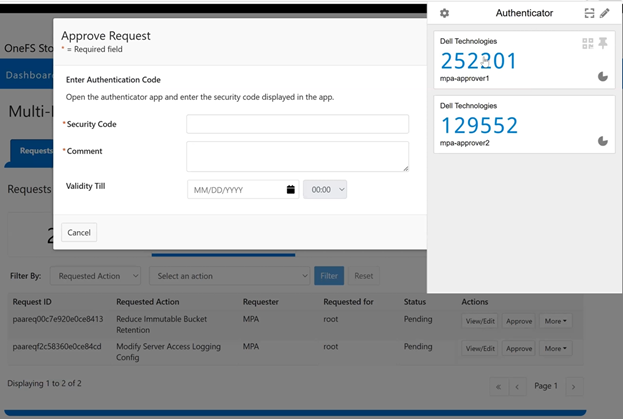Open Authenticator settings gear icon
Viewport: 623px width, 419px height.
coord(445,13)
